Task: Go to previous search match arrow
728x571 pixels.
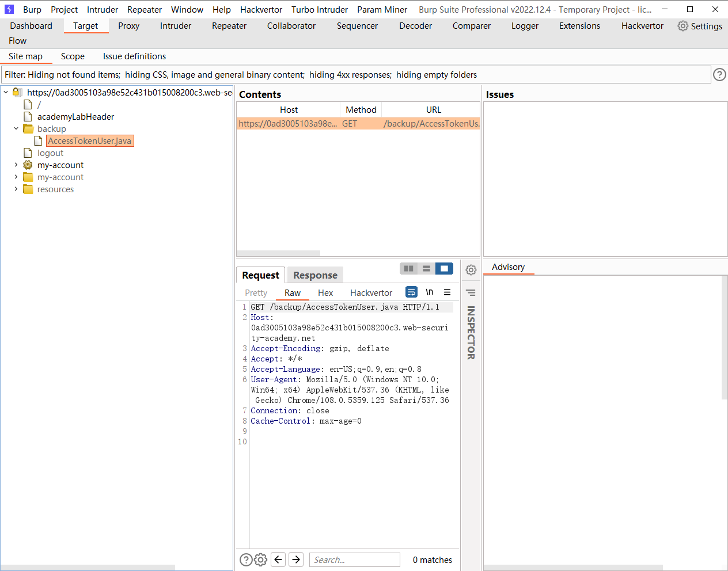Action: tap(278, 559)
